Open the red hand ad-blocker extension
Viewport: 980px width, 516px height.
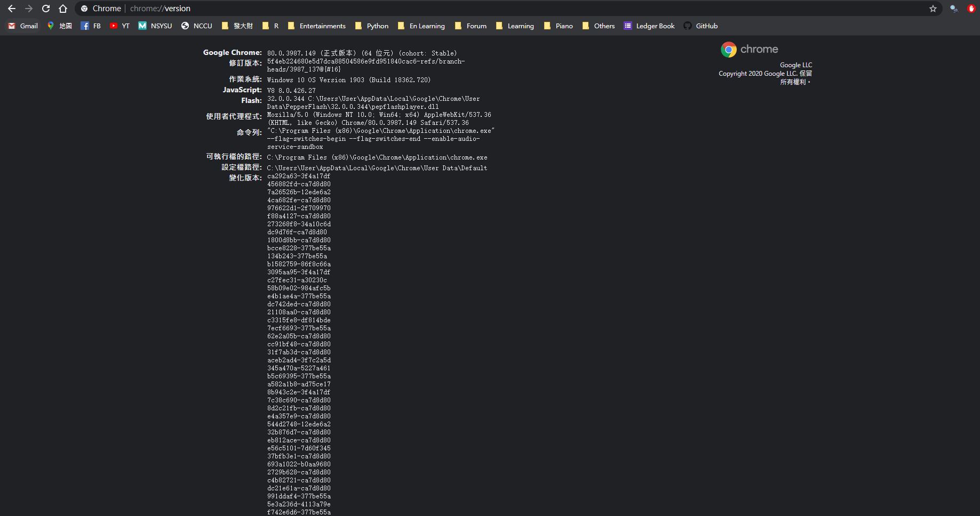click(971, 9)
